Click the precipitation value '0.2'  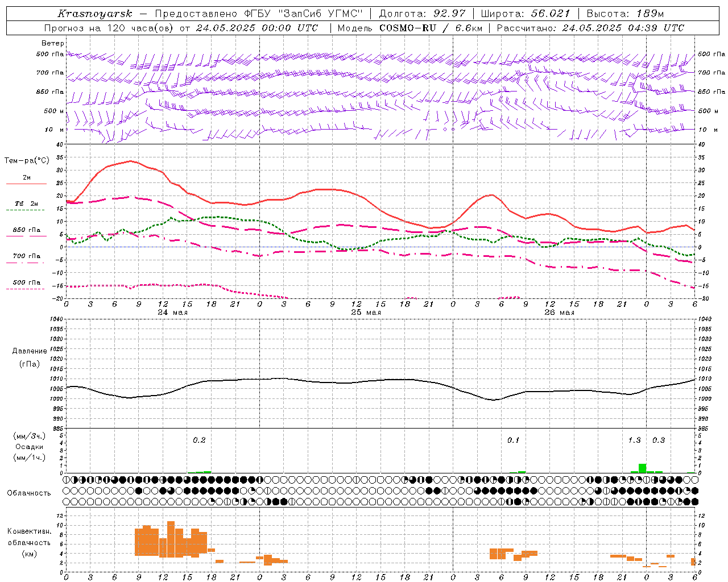199,440
